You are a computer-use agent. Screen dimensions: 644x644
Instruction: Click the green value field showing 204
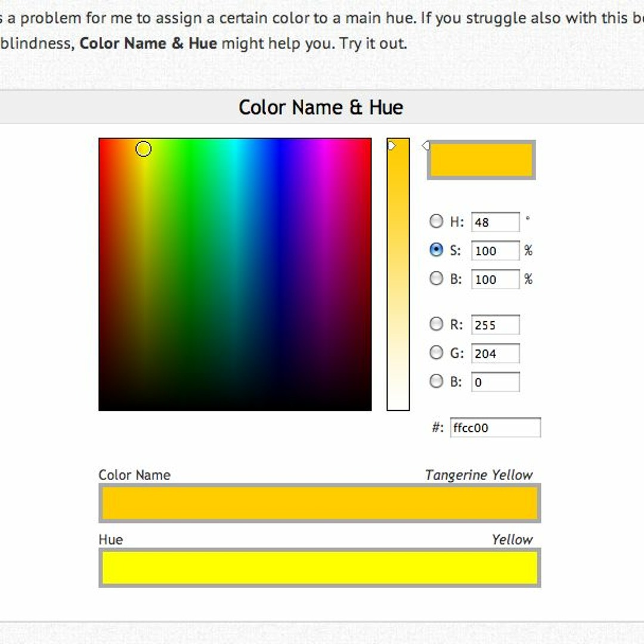[x=495, y=354]
